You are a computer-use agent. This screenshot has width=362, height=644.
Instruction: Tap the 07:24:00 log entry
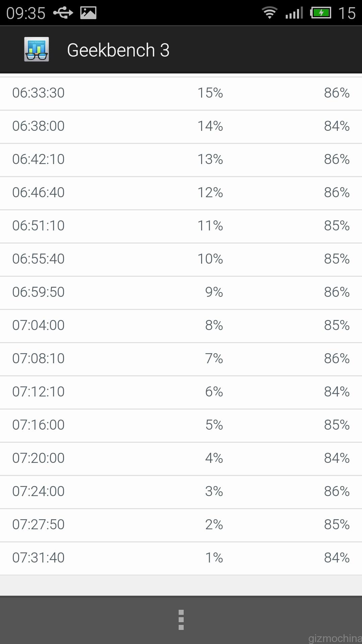(x=181, y=492)
